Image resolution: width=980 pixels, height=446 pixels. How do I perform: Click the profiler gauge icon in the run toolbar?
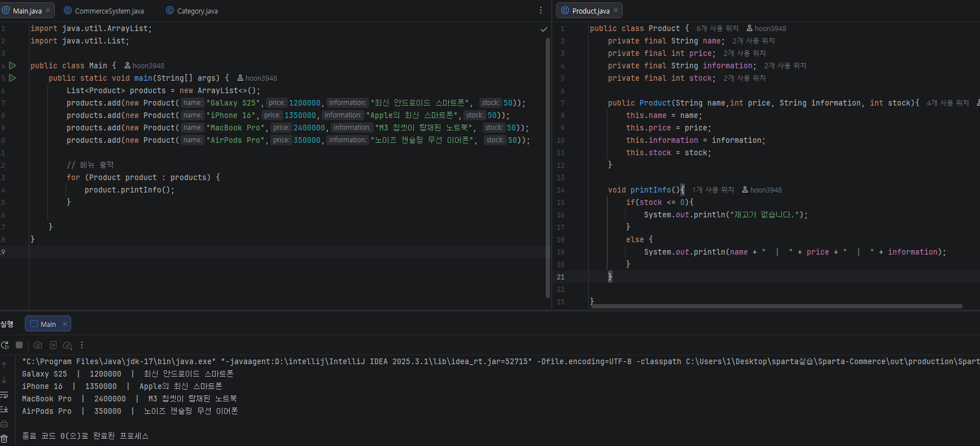[67, 345]
